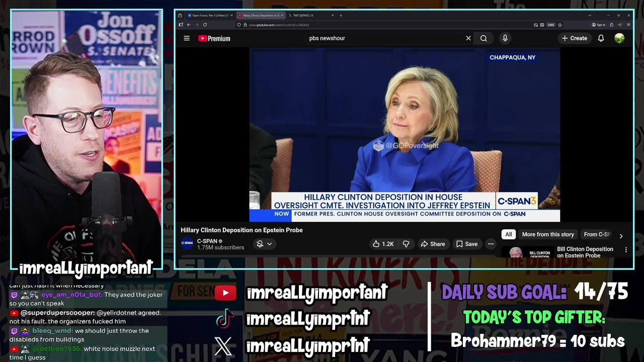Start voice search with microphone icon
The height and width of the screenshot is (362, 644).
coord(505,38)
